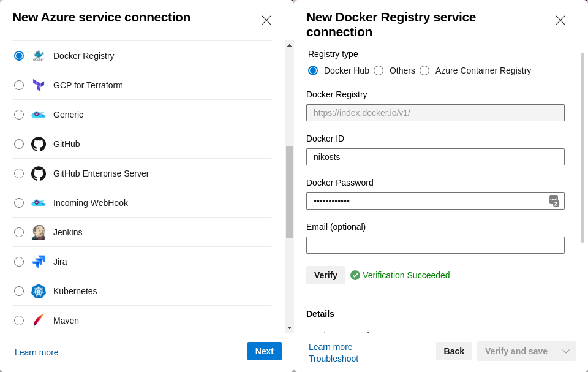Click the password manager icon in Docker Password
Viewport: 588px width, 372px height.
(554, 201)
